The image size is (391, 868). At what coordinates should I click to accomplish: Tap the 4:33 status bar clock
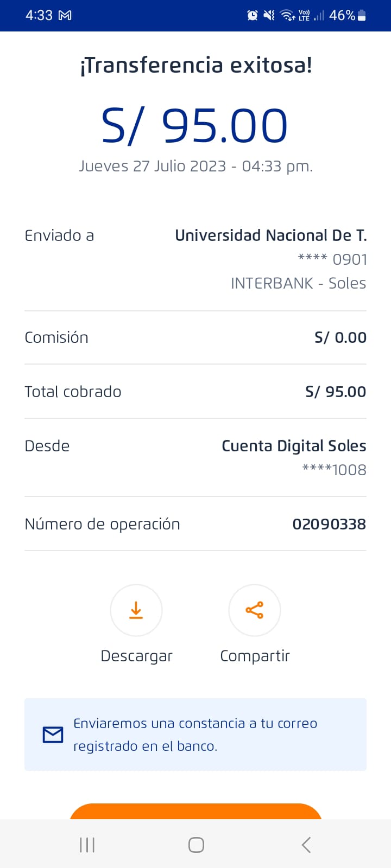39,15
